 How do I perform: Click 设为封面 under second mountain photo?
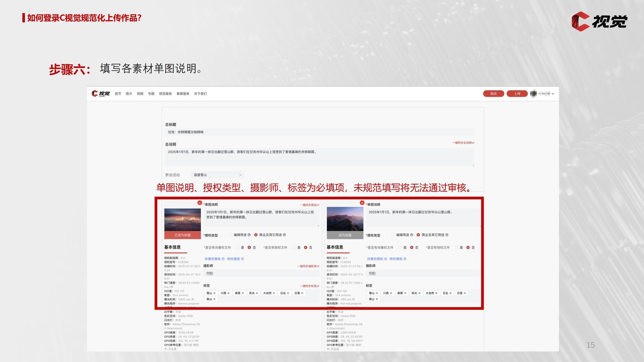[x=345, y=235]
